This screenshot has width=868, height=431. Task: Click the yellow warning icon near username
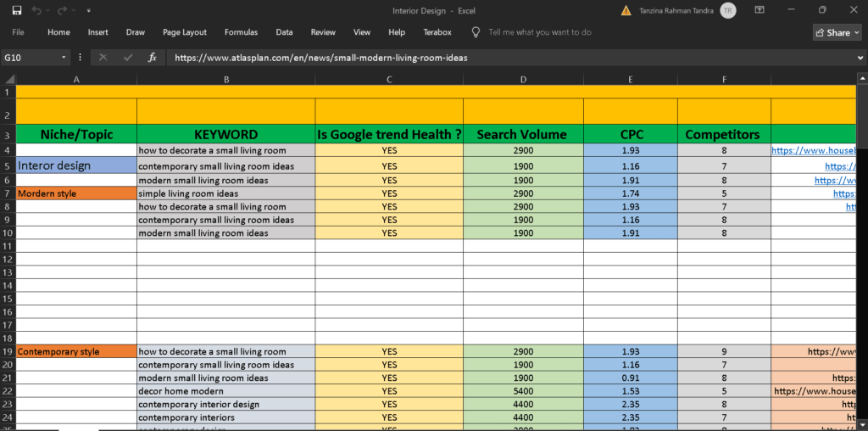click(x=626, y=10)
